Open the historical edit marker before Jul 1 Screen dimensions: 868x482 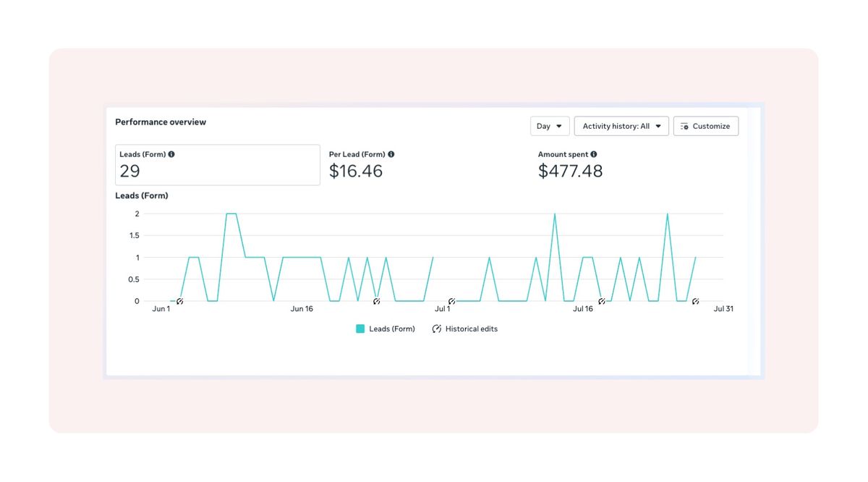tap(377, 300)
